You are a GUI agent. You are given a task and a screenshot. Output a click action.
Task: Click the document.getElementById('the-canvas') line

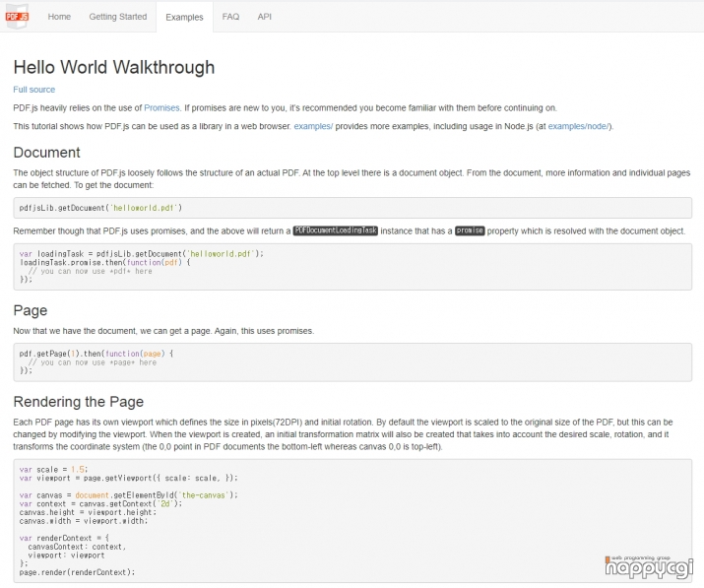coord(128,495)
